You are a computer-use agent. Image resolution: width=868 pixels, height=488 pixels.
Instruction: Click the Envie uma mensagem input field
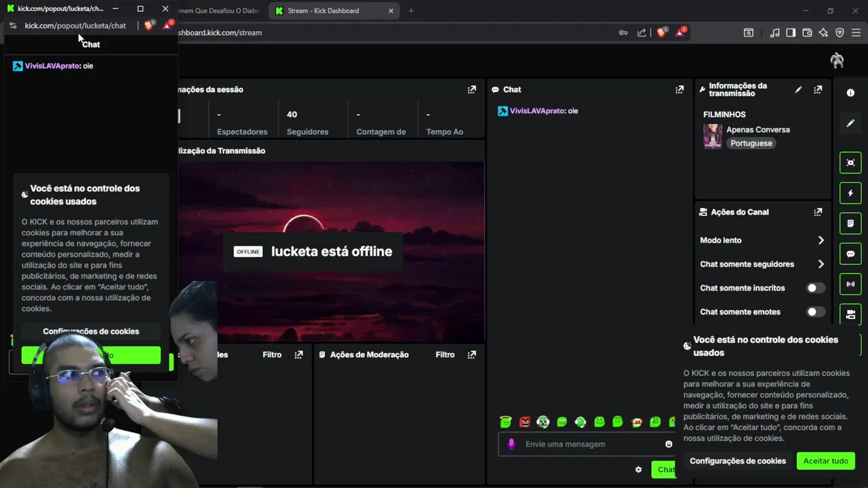point(587,444)
